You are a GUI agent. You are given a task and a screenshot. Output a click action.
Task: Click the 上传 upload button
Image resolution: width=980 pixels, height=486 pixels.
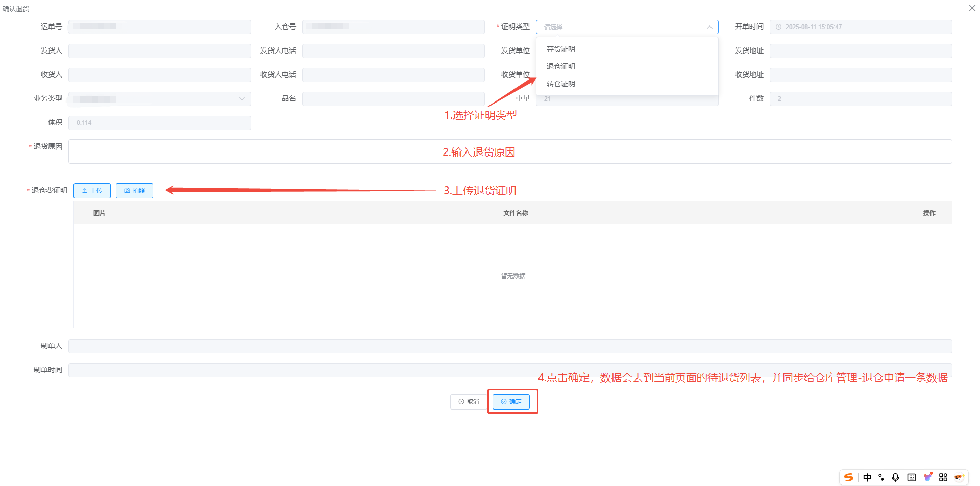coord(92,191)
